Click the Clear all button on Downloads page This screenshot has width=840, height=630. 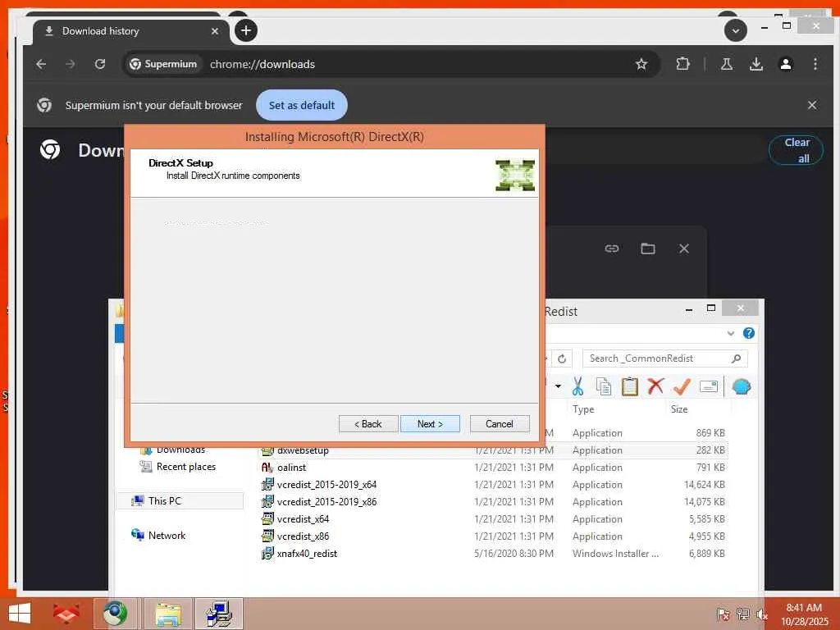pos(796,150)
